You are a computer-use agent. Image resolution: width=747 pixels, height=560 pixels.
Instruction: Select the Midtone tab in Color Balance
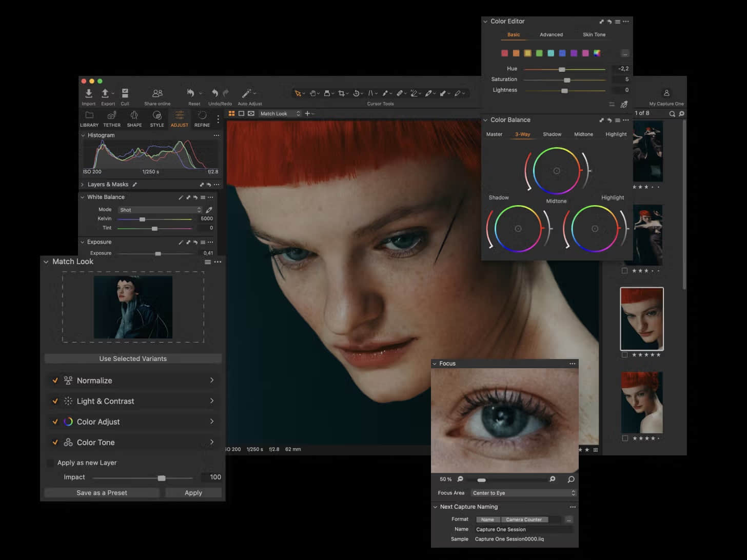point(583,134)
